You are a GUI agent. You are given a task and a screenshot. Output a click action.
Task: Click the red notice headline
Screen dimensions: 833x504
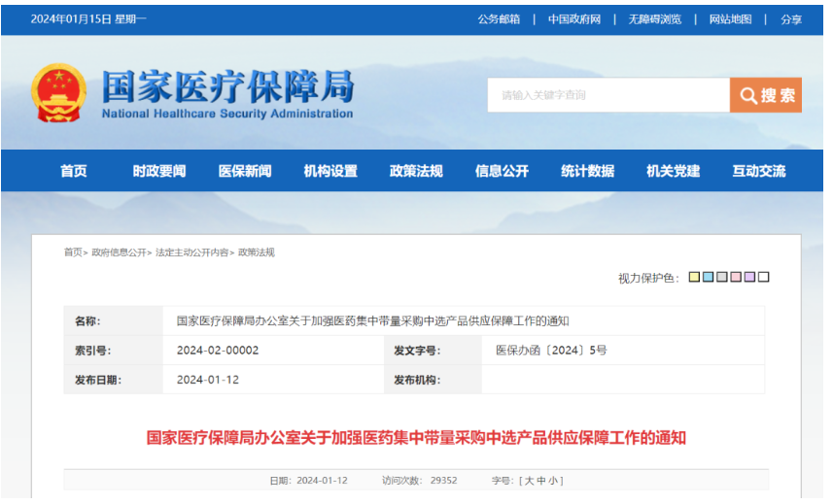(x=416, y=438)
